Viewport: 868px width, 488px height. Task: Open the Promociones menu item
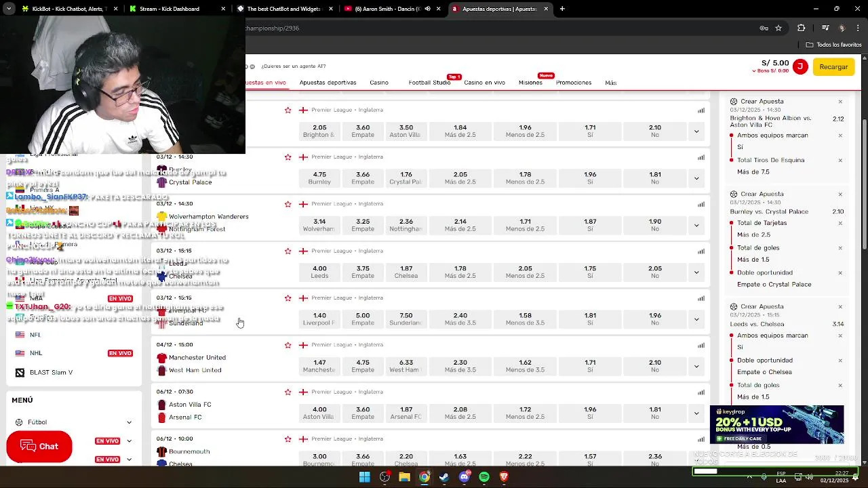click(x=574, y=83)
